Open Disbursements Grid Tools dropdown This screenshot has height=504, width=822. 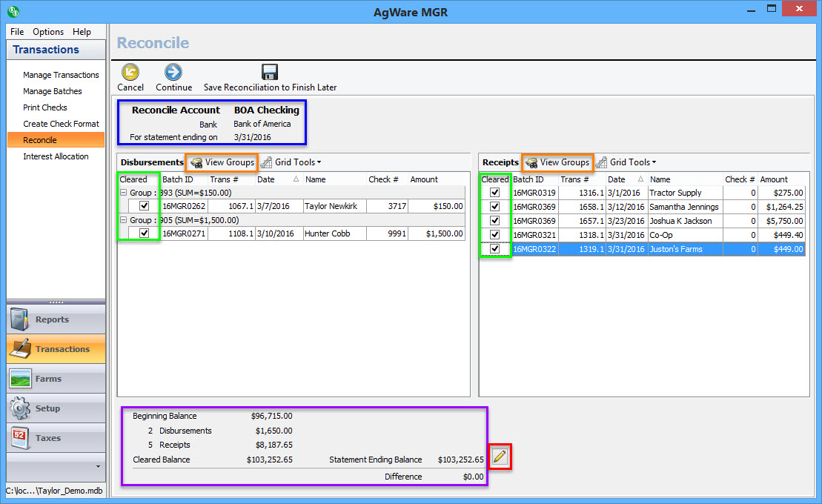(x=292, y=162)
